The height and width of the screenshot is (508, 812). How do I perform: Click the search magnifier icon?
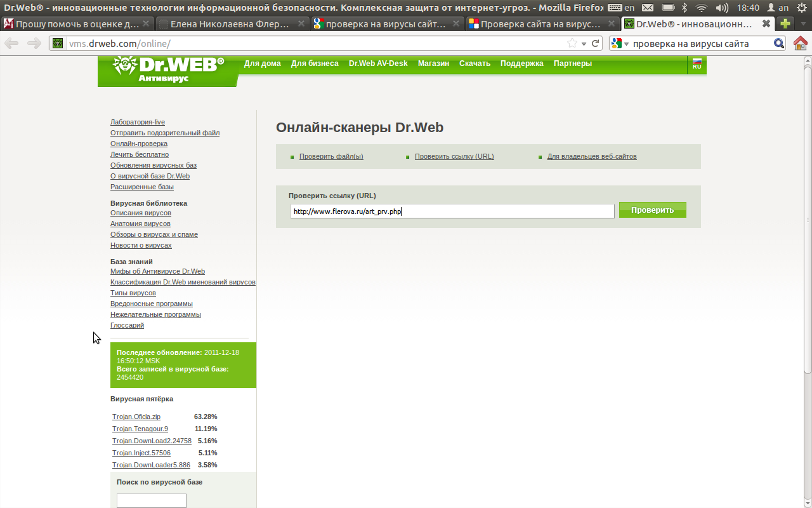click(x=779, y=44)
